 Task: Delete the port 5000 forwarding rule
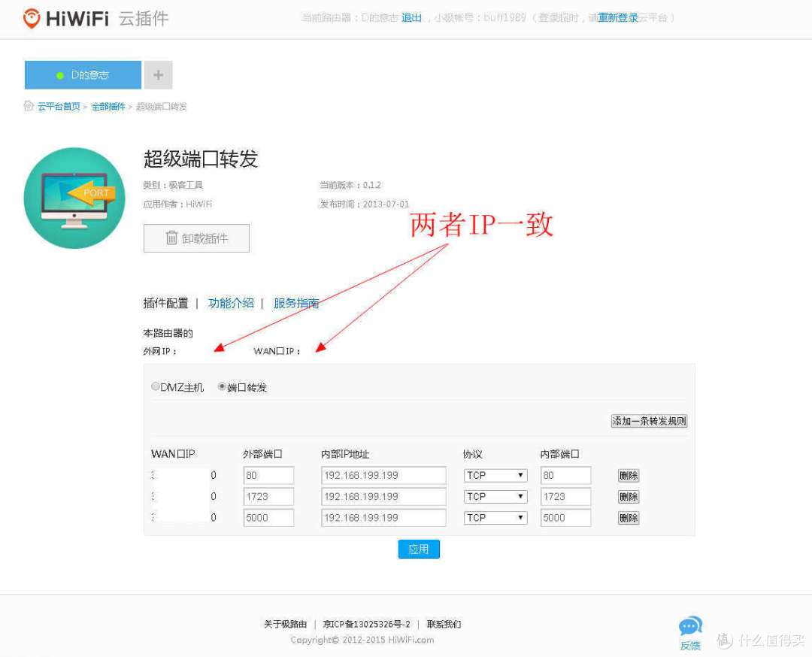[x=629, y=518]
